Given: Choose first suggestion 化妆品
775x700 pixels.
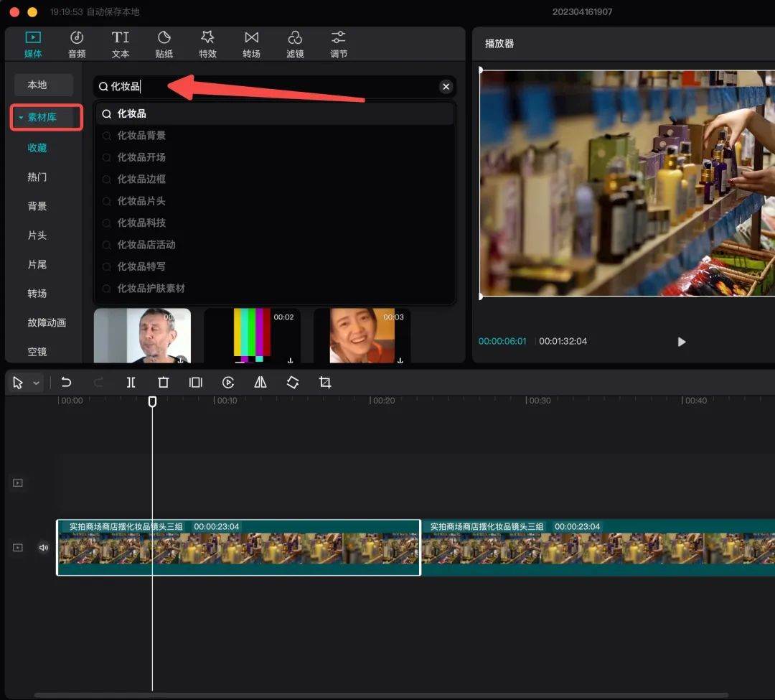Looking at the screenshot, I should pos(275,113).
